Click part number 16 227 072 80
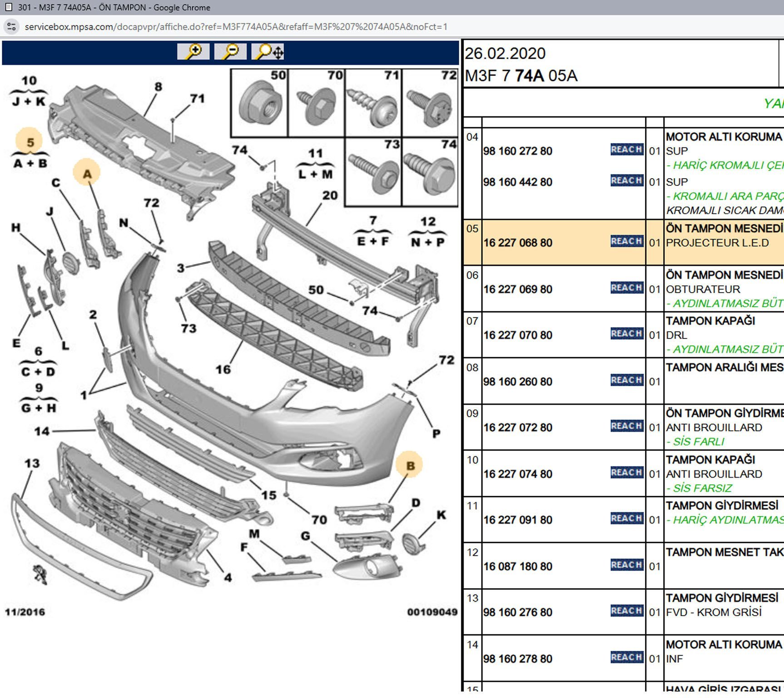Viewport: 784px width, 698px height. [x=518, y=428]
